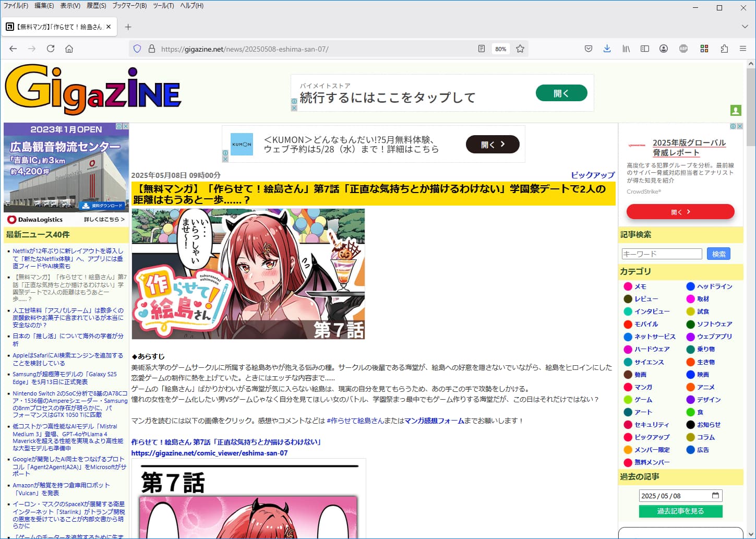Image resolution: width=756 pixels, height=539 pixels.
Task: Click the green 開く button in top ad
Action: pyautogui.click(x=561, y=93)
